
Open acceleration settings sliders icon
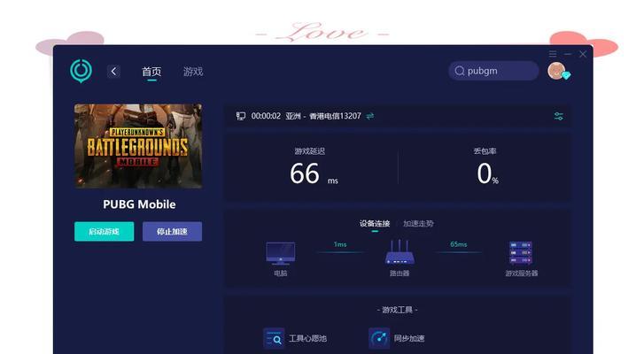[559, 116]
